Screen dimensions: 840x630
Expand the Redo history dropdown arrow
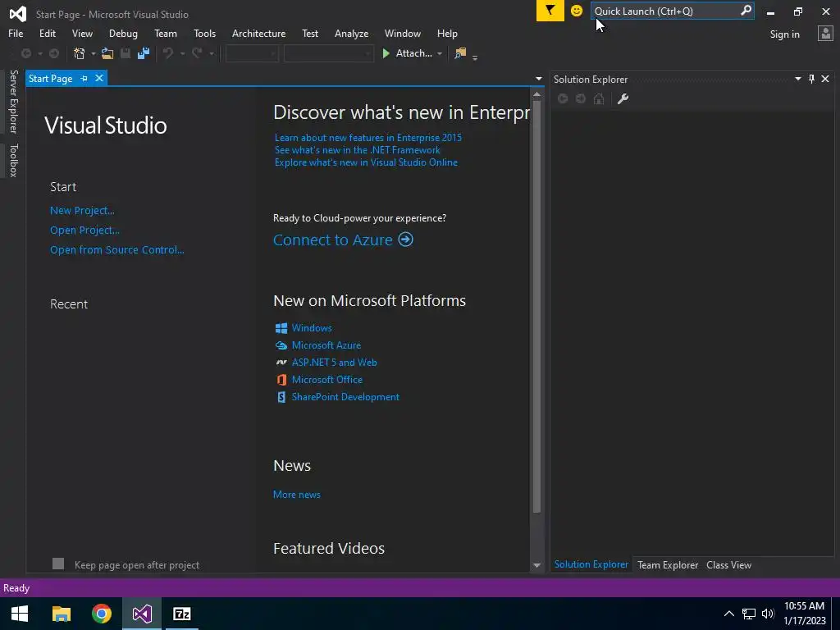click(x=212, y=53)
